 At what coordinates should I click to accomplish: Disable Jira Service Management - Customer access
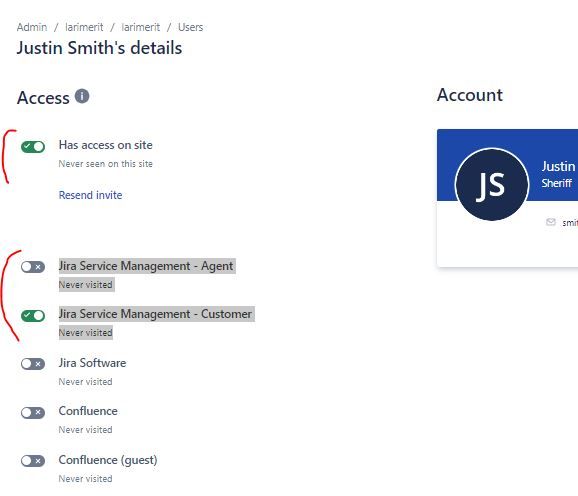tap(33, 315)
